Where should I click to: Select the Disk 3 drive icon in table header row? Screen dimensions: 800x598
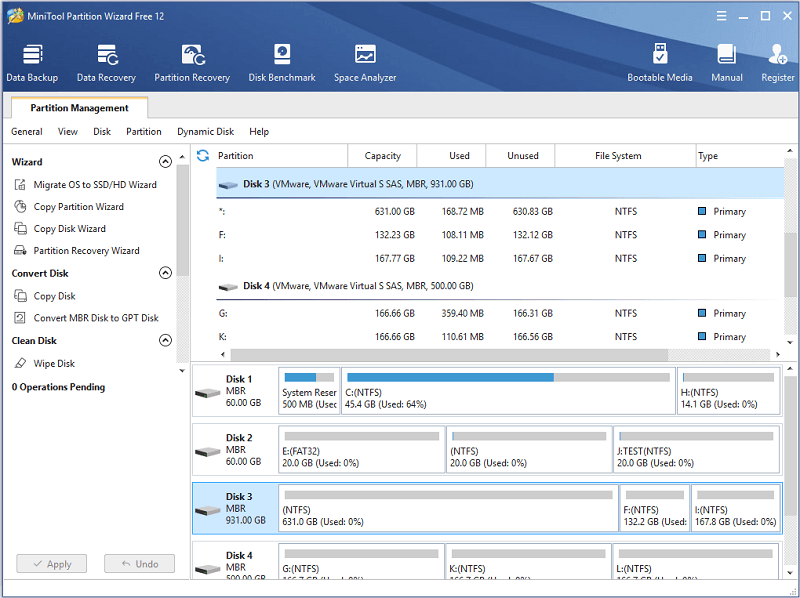[228, 185]
